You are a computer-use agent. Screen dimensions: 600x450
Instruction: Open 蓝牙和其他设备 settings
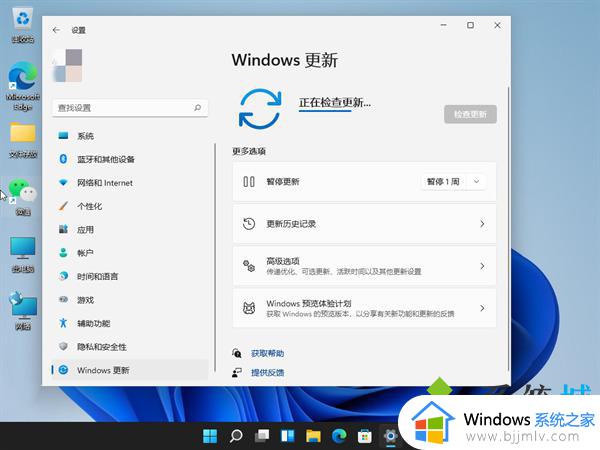[x=130, y=159]
